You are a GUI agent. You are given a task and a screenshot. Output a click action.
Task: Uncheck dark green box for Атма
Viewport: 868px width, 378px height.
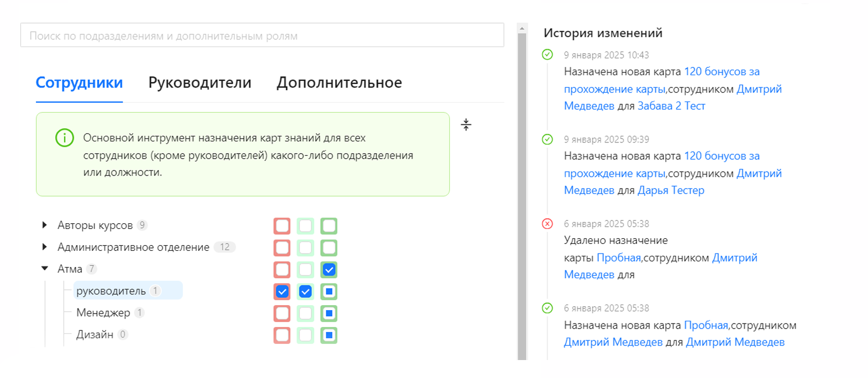tap(329, 269)
